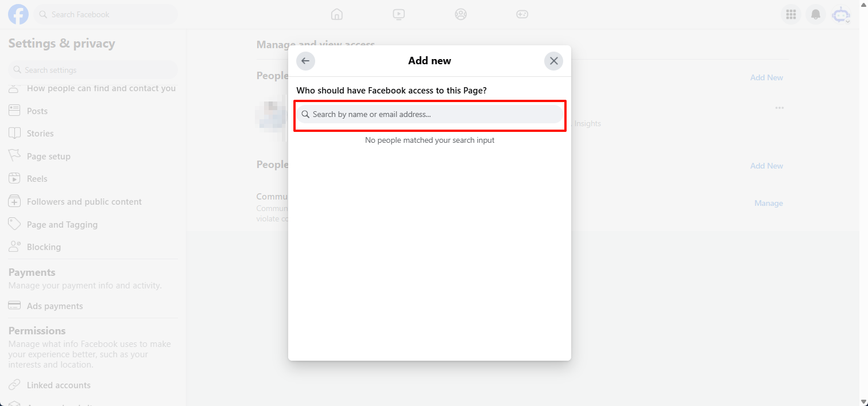Click the Linked accounts chain icon
The image size is (868, 406).
click(15, 385)
